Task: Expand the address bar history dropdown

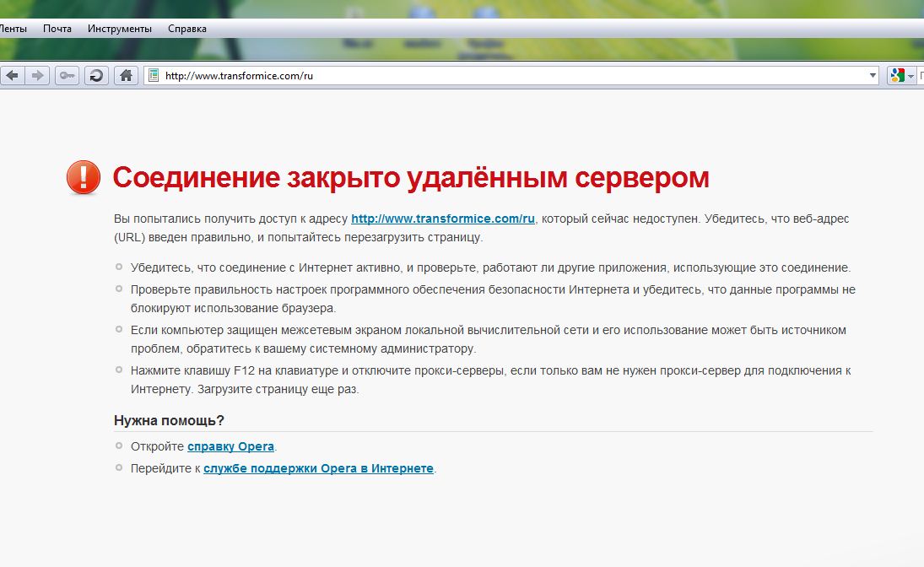Action: pos(873,75)
